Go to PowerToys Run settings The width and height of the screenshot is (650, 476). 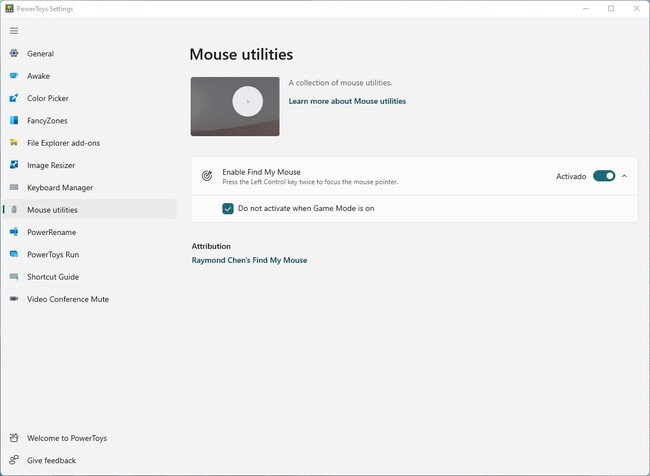coord(90,255)
